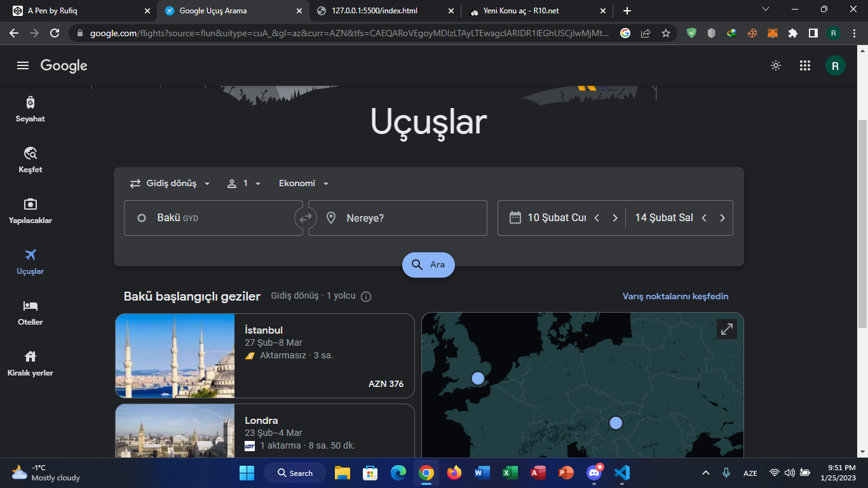868x488 pixels.
Task: Click the map marker in central Europe
Action: click(x=616, y=423)
